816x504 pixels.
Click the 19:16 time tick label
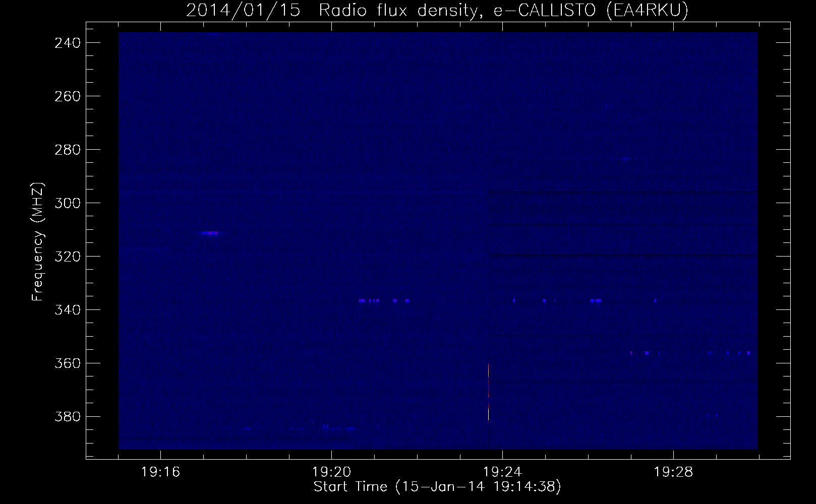[160, 472]
